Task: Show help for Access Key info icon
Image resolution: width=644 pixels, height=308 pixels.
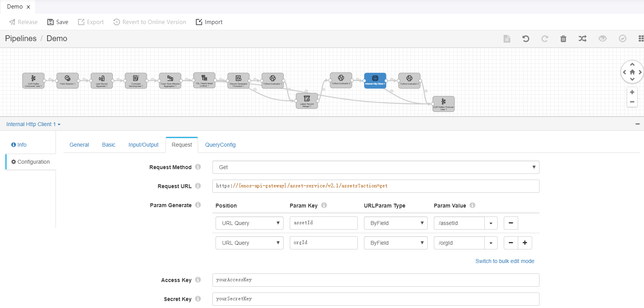Action: tap(198, 280)
